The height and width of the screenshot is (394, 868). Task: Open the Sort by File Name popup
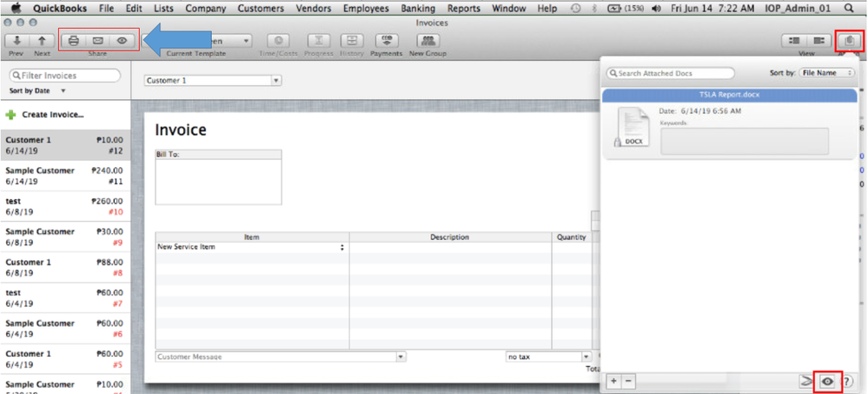[827, 73]
